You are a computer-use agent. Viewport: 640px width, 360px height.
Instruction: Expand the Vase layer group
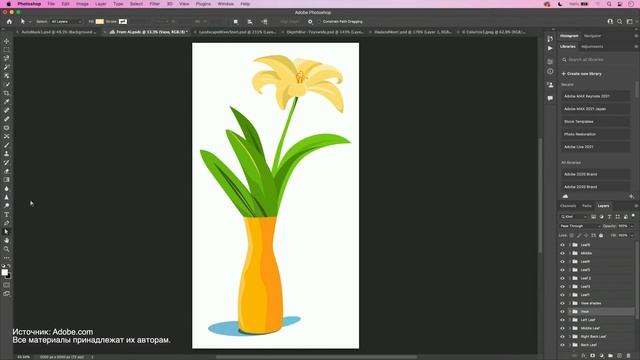pyautogui.click(x=570, y=311)
